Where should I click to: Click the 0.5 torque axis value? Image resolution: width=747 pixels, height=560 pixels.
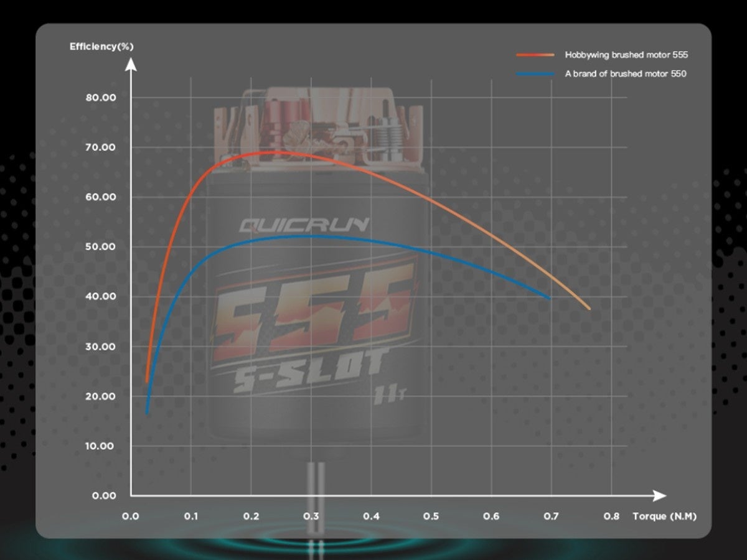431,516
